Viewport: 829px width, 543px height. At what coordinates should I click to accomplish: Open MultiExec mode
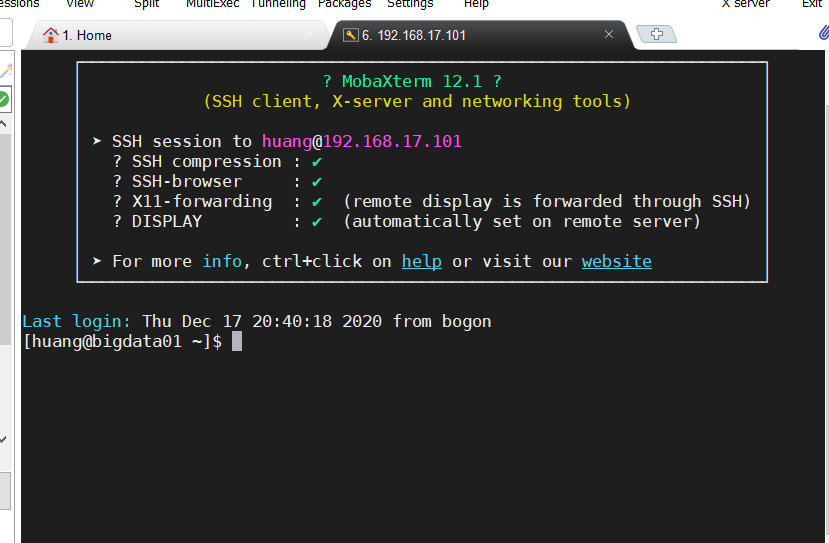[x=213, y=4]
